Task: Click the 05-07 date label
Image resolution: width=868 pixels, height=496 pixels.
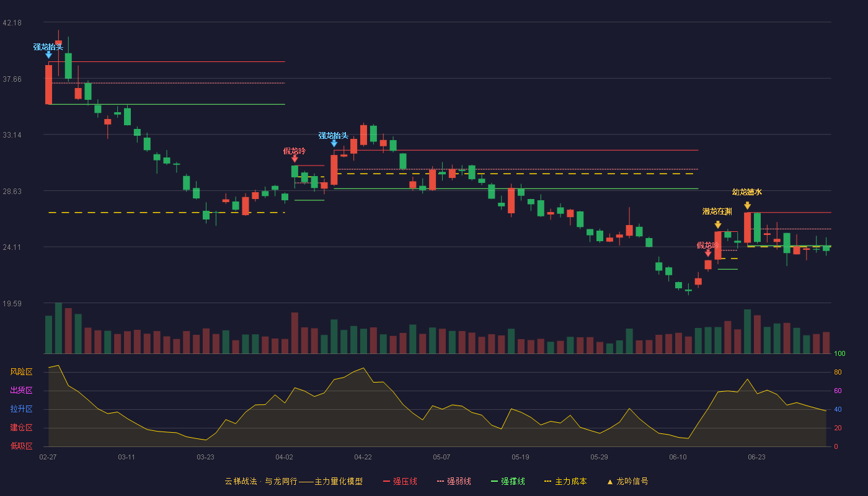Action: click(x=441, y=457)
